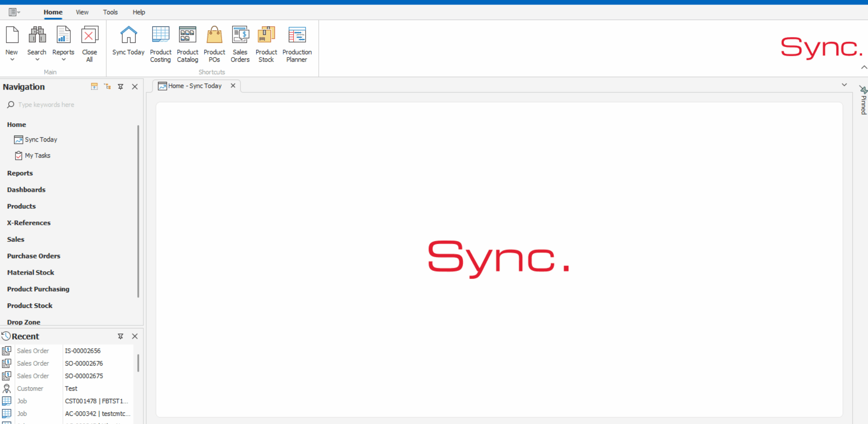Open the Production Planner shortcut
Image resolution: width=868 pixels, height=424 pixels.
point(297,44)
